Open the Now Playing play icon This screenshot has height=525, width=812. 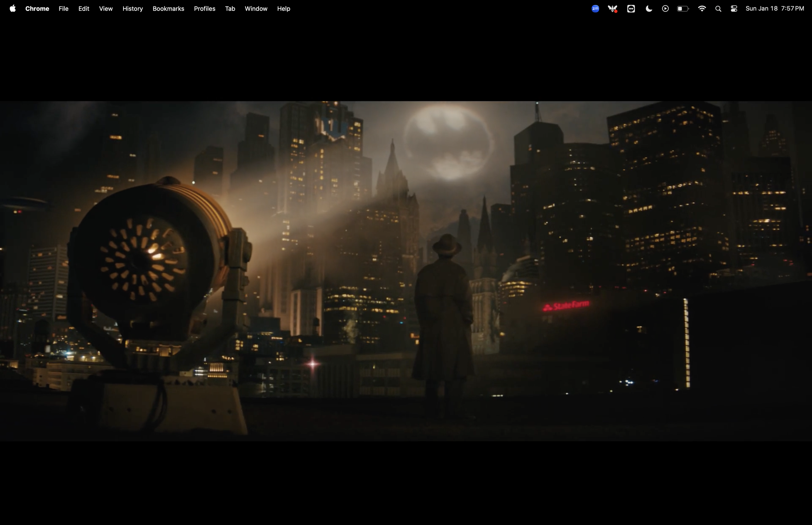coord(665,9)
